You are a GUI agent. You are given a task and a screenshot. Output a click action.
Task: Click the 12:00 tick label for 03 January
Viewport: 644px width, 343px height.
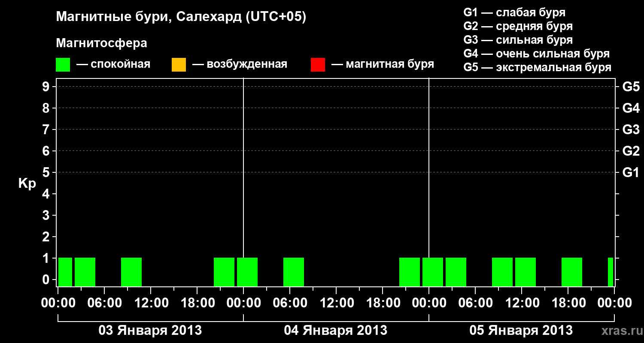click(x=151, y=303)
